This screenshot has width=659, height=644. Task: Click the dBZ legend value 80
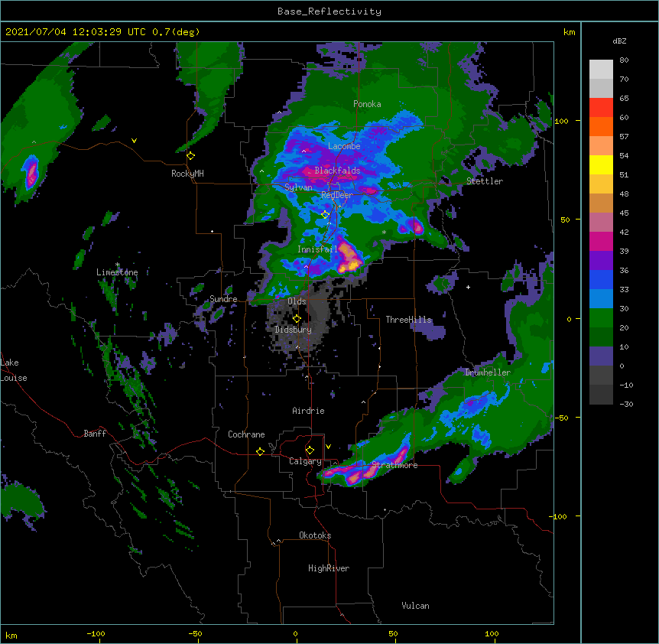pos(624,60)
